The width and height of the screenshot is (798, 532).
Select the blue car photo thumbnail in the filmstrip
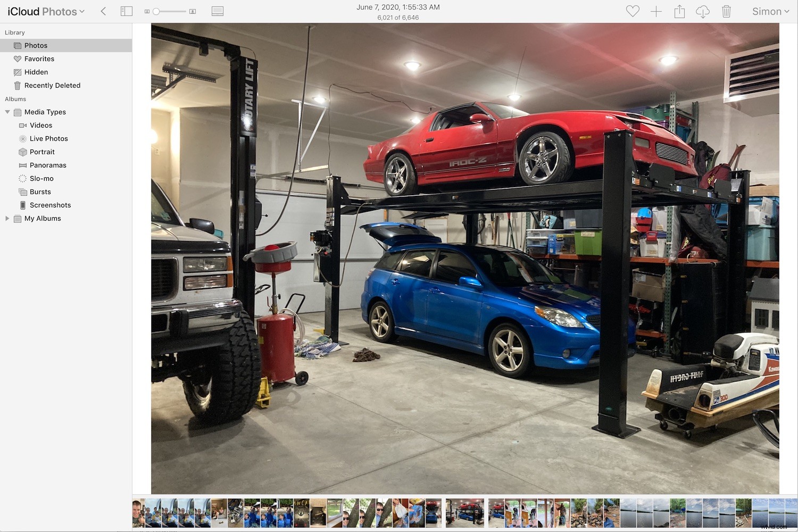click(x=464, y=513)
